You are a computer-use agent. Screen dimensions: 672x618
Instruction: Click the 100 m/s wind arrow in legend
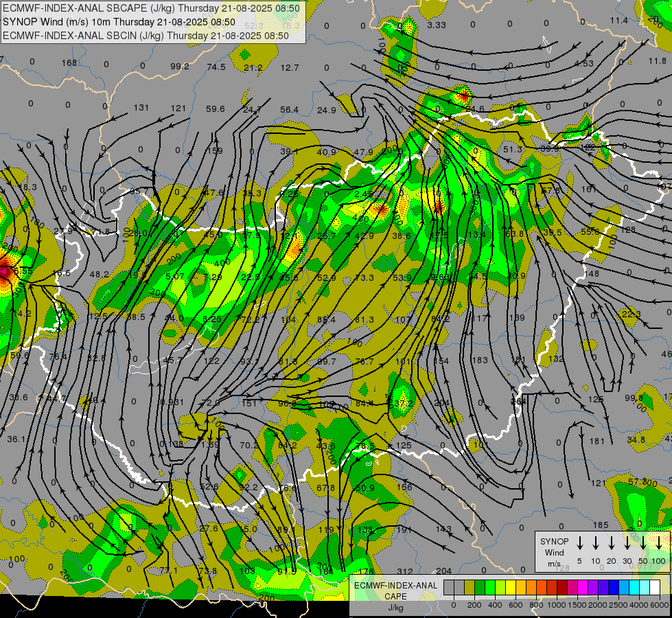click(659, 543)
